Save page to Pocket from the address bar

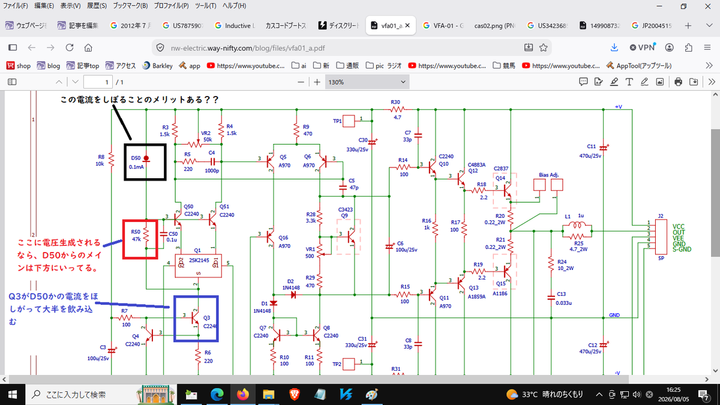(529, 47)
